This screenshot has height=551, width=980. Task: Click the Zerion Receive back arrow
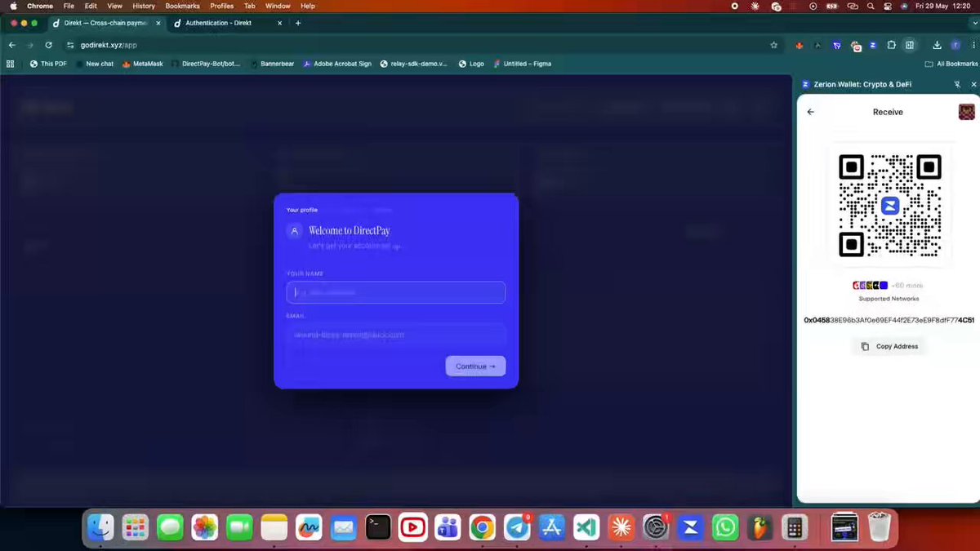[810, 112]
